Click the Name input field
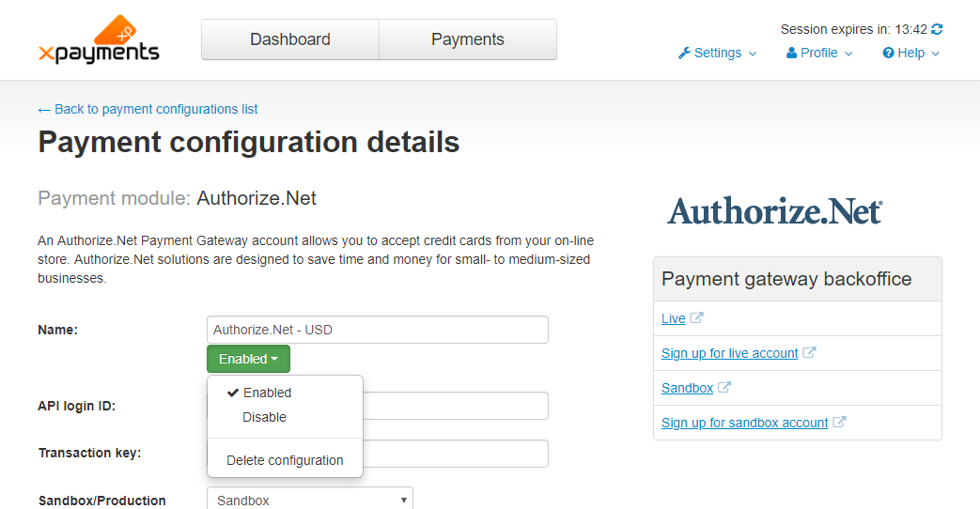This screenshot has height=509, width=980. pyautogui.click(x=378, y=330)
